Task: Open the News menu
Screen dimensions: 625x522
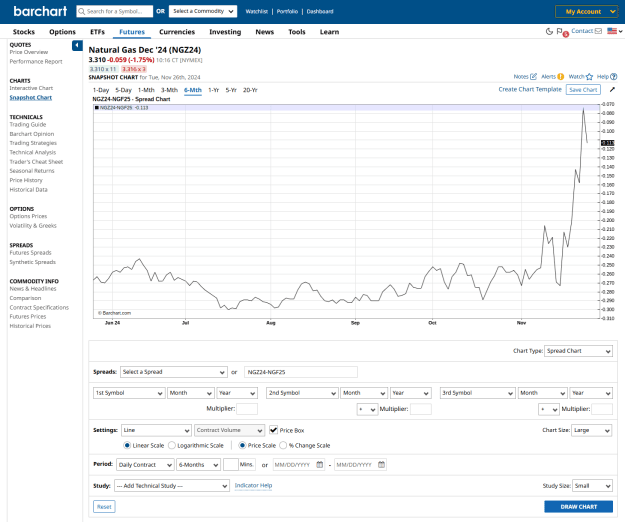Action: pos(265,32)
